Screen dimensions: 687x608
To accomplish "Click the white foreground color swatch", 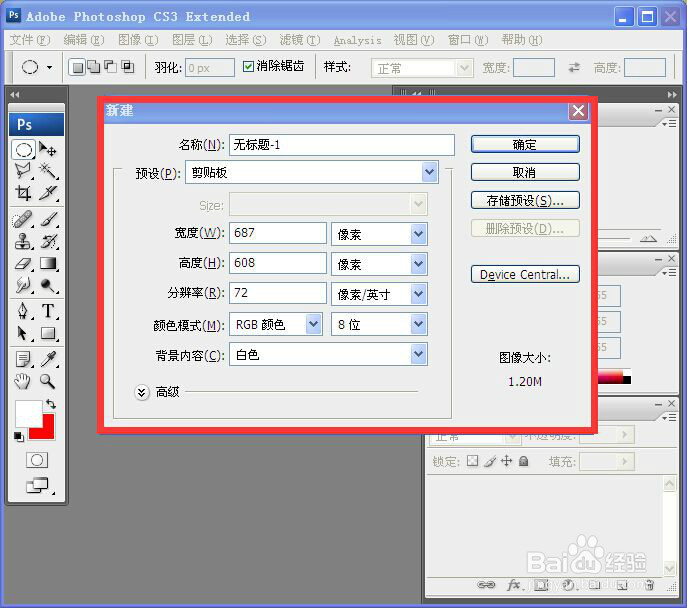I will click(27, 412).
